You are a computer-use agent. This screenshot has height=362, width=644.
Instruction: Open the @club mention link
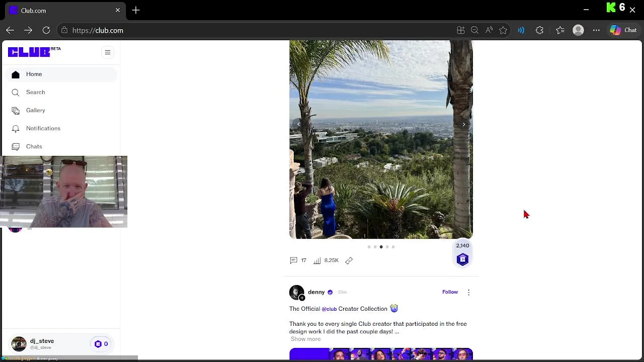tap(329, 309)
